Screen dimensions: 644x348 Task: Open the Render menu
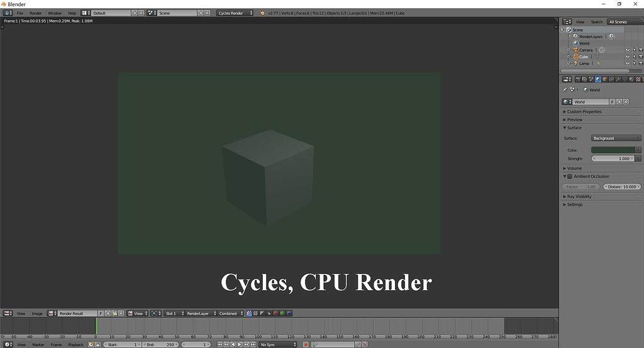coord(35,13)
